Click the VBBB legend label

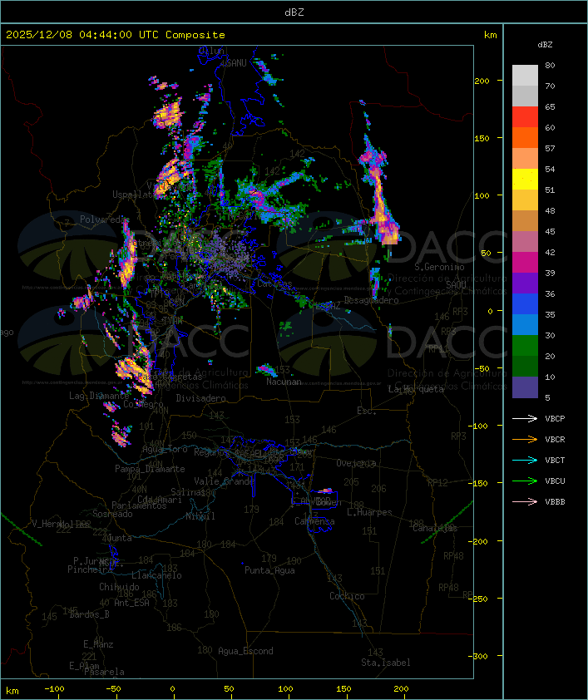[x=555, y=501]
